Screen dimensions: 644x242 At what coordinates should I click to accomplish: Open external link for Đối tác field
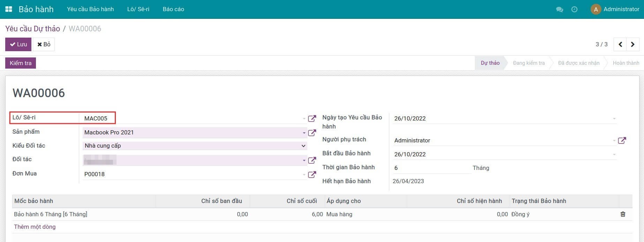click(312, 160)
